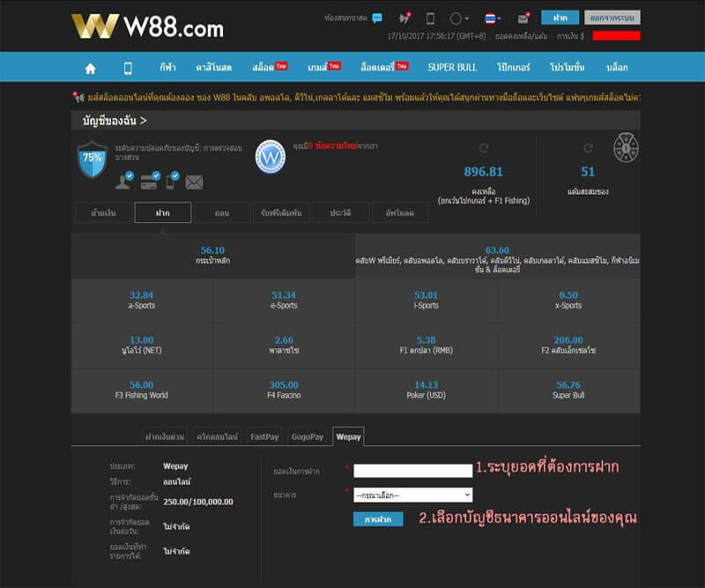Click the 14.13 Poker (USD) balance
This screenshot has height=588, width=705.
[426, 385]
